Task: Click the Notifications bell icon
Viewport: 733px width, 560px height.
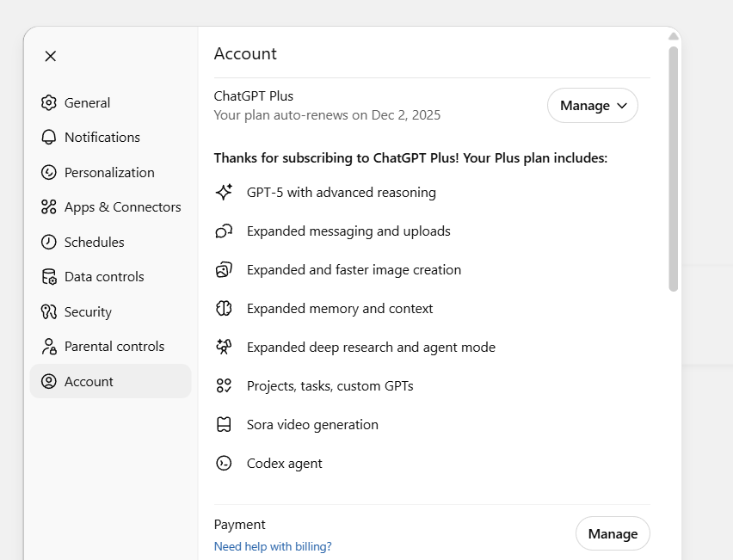Action: [x=49, y=138]
